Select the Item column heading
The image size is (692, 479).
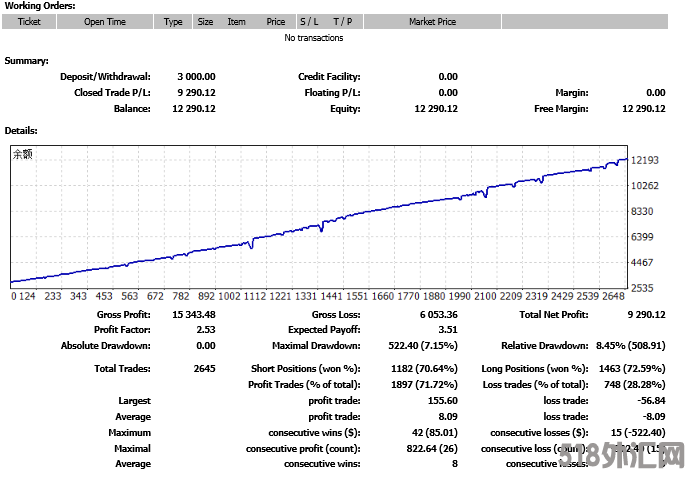coord(237,22)
